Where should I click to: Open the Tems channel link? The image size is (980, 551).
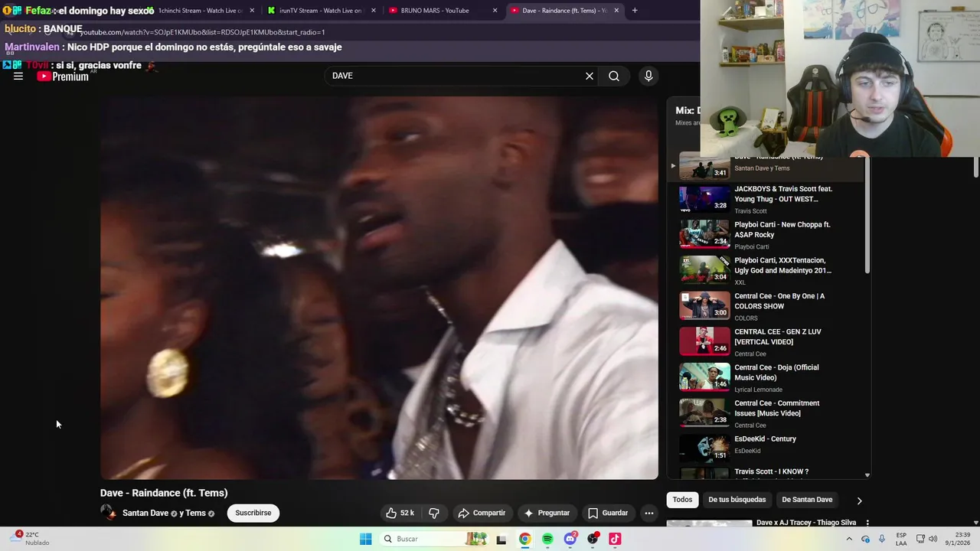pos(195,513)
